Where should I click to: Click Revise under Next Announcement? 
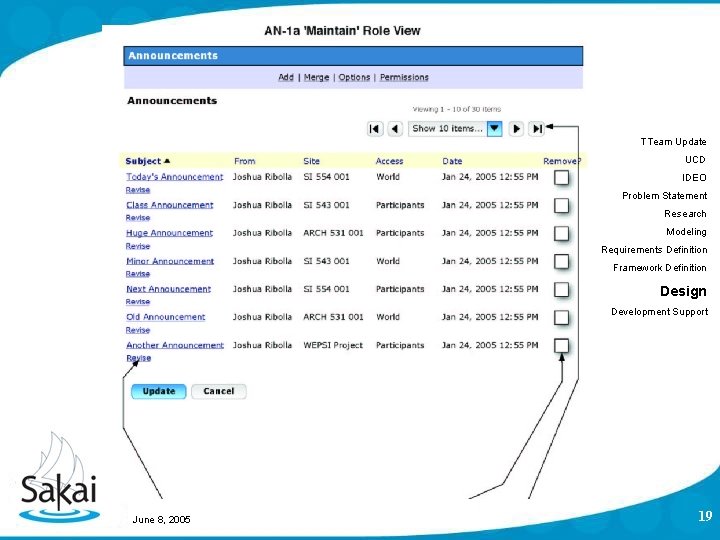click(x=138, y=302)
